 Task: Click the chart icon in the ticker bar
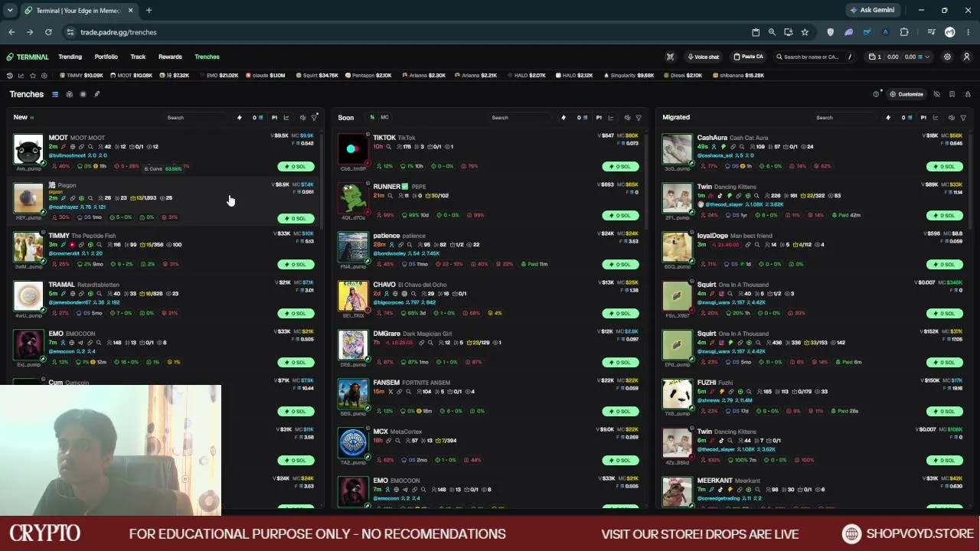tap(21, 75)
